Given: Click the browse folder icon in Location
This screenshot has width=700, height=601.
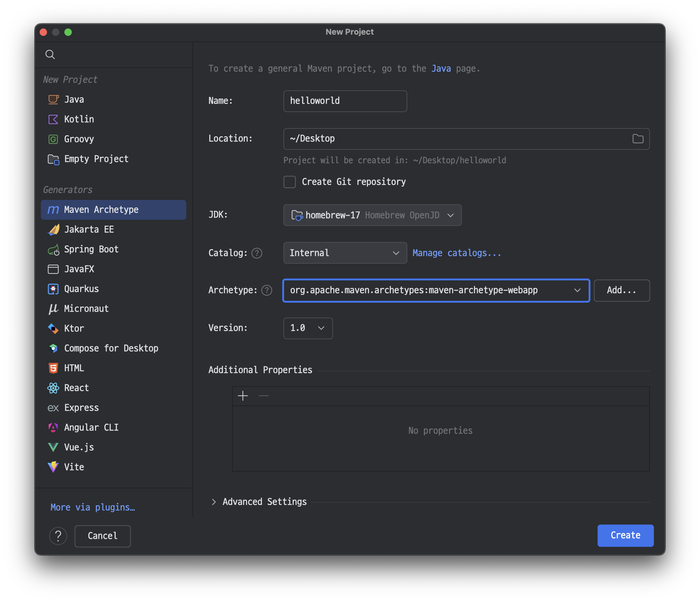Looking at the screenshot, I should (637, 139).
